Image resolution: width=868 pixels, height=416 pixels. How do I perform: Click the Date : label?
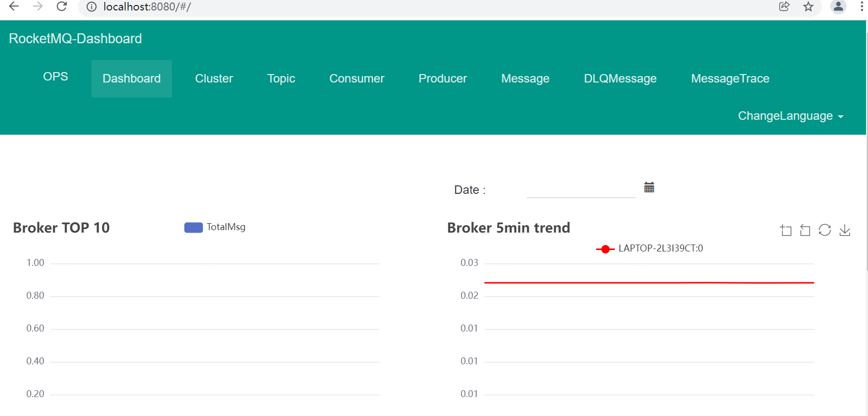(470, 190)
